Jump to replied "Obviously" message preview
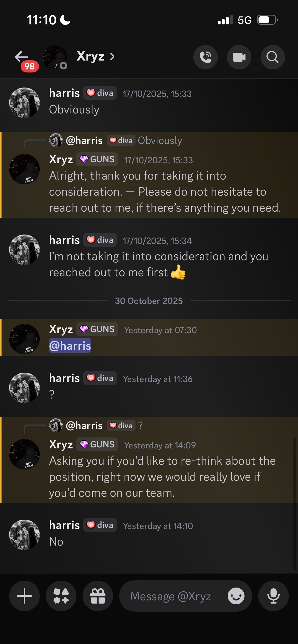The image size is (298, 644). [x=160, y=140]
